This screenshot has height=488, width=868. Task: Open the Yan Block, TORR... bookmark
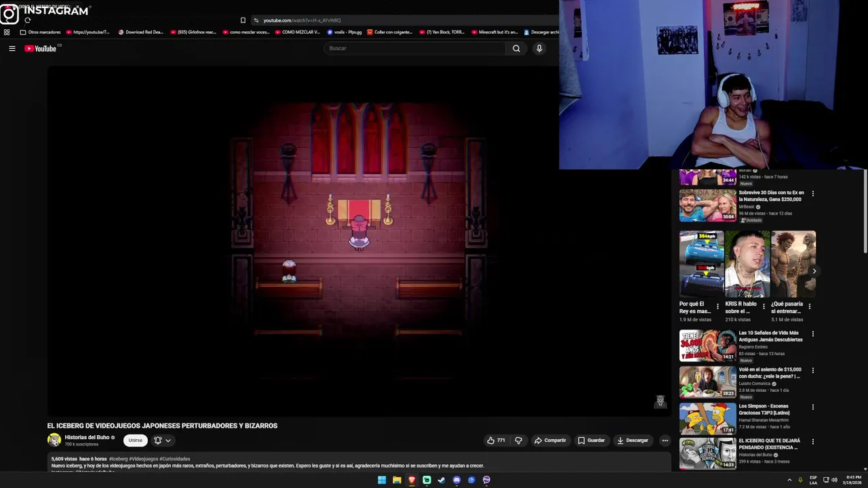[x=442, y=32]
